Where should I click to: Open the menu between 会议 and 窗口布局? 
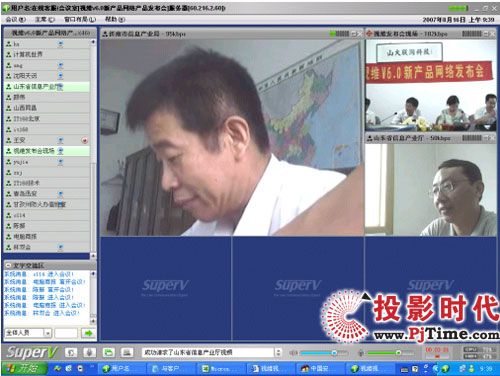44,20
